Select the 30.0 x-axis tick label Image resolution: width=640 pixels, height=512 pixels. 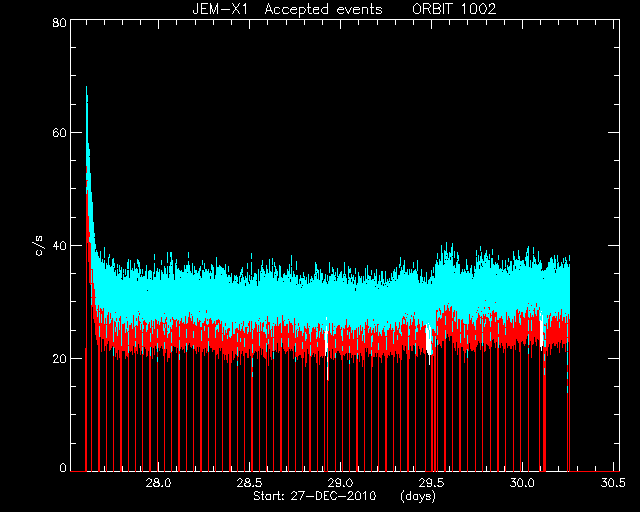(x=522, y=483)
